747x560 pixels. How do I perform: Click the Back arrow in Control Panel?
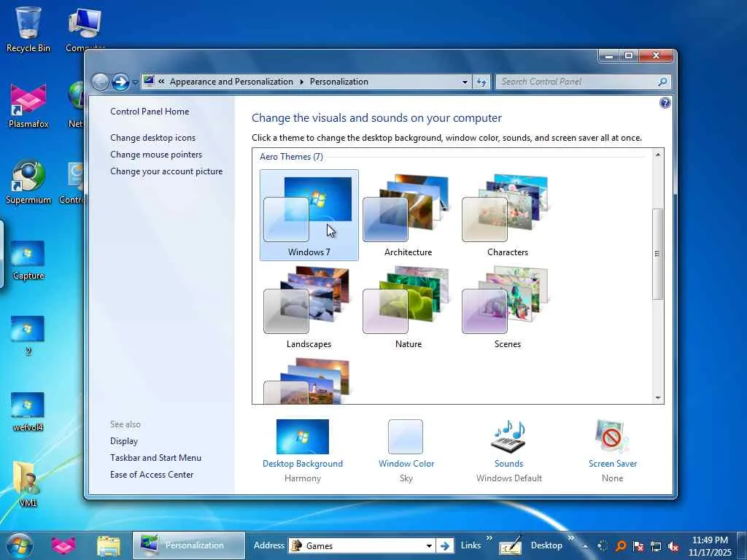(100, 82)
